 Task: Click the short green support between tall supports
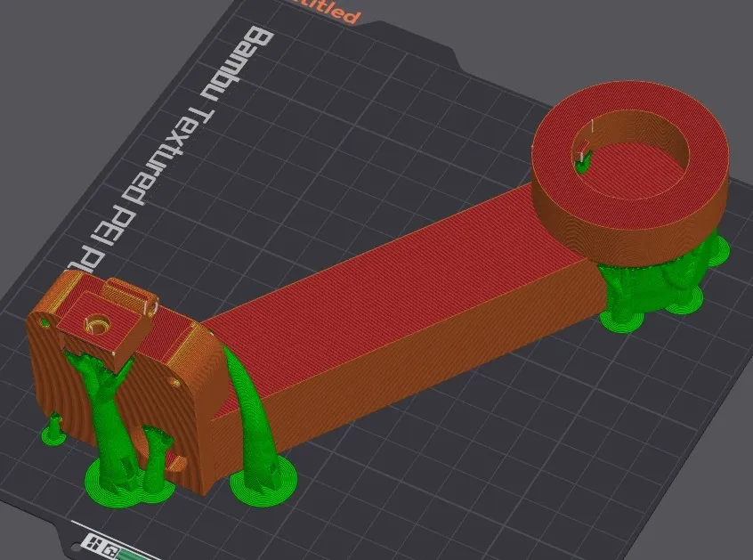point(156,456)
